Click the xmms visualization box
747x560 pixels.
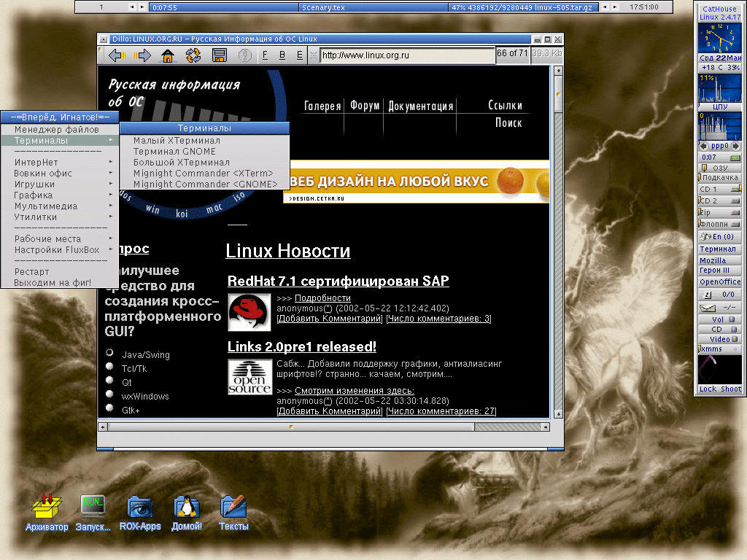[720, 369]
